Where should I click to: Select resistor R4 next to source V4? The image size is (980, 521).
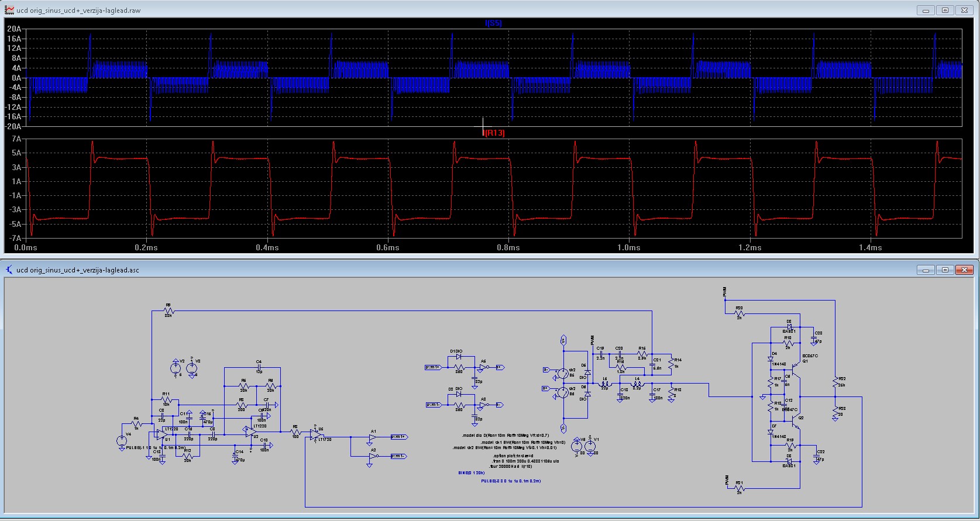(x=136, y=423)
